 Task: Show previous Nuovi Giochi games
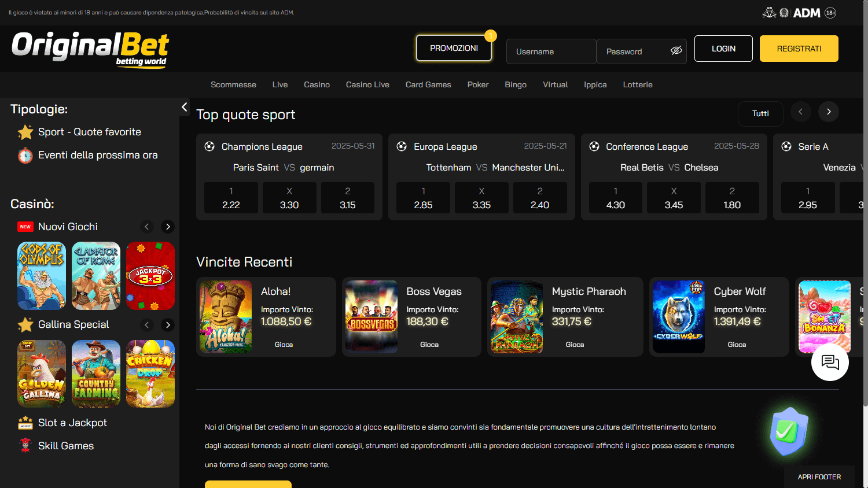point(147,227)
